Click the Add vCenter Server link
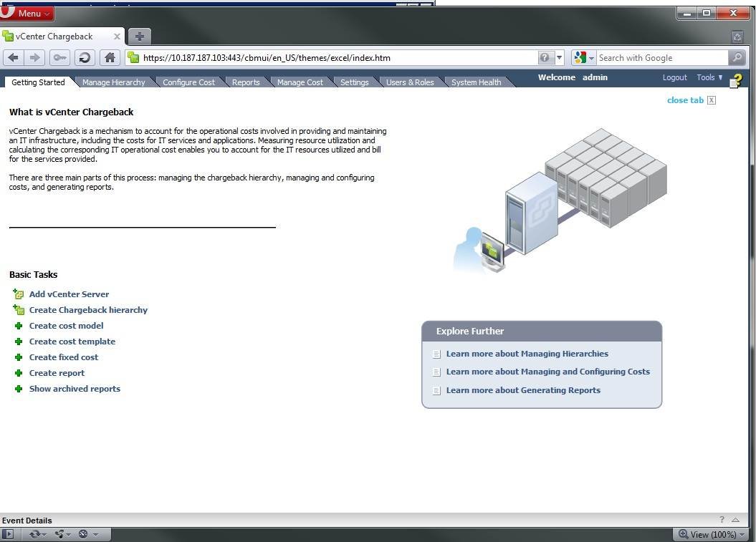The height and width of the screenshot is (542, 756). [69, 294]
